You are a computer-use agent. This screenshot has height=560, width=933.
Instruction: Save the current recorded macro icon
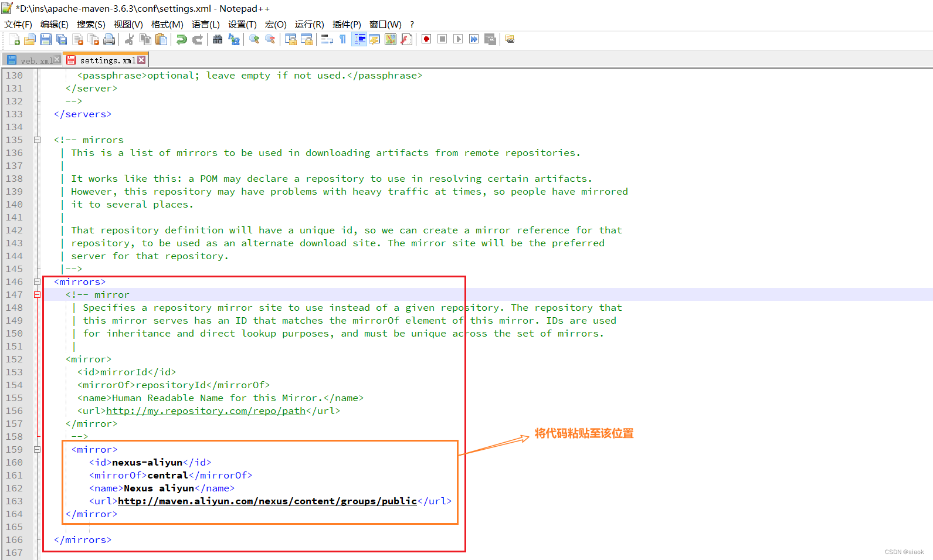point(490,39)
